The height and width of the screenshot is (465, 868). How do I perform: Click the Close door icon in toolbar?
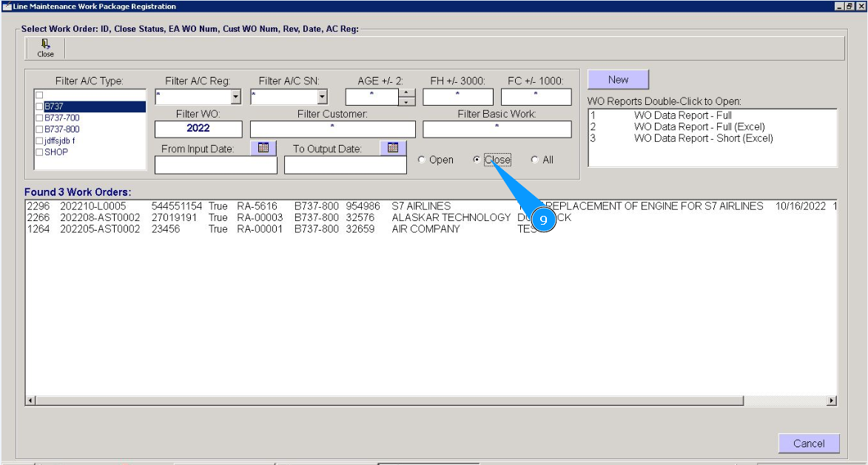(x=45, y=48)
